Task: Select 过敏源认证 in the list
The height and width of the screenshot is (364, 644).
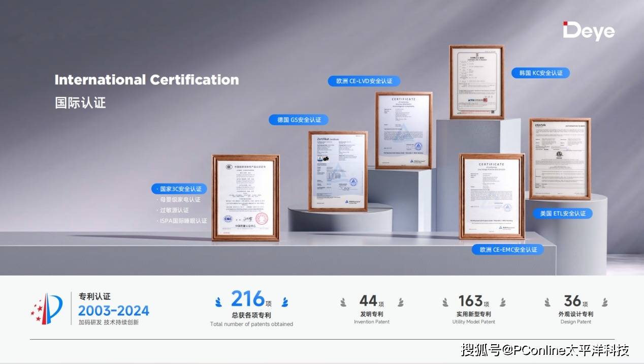Action: tap(175, 210)
